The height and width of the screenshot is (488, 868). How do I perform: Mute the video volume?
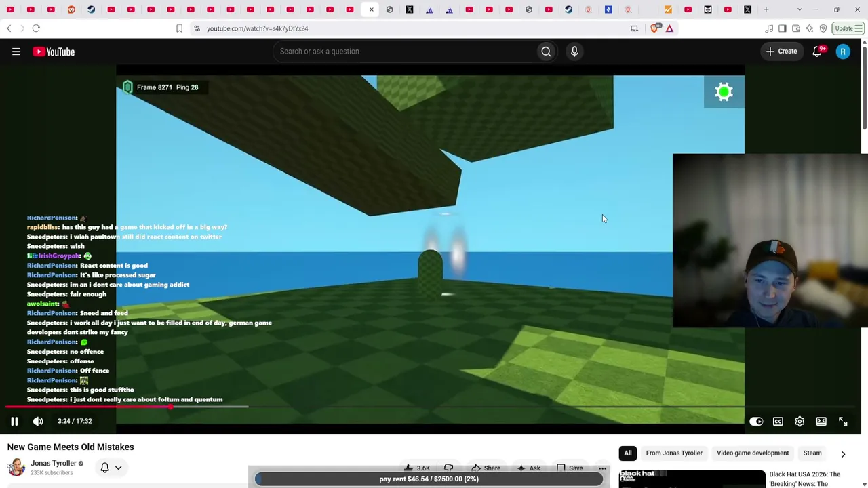(x=38, y=421)
